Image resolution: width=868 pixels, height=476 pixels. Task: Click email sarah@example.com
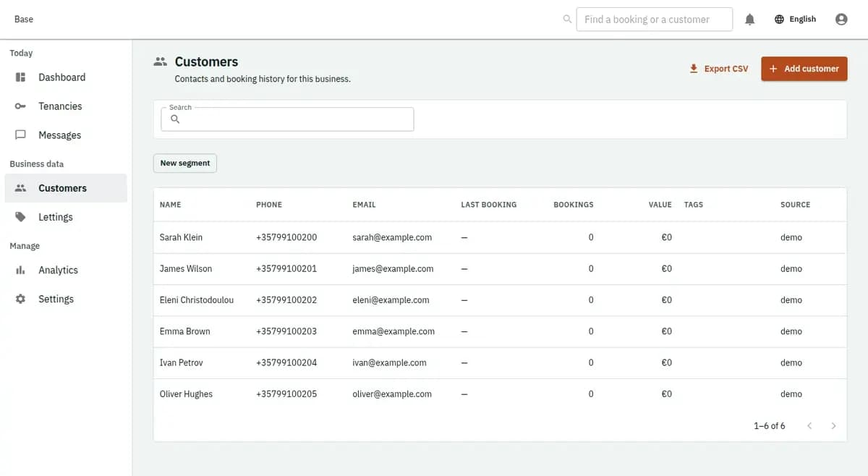click(x=392, y=237)
